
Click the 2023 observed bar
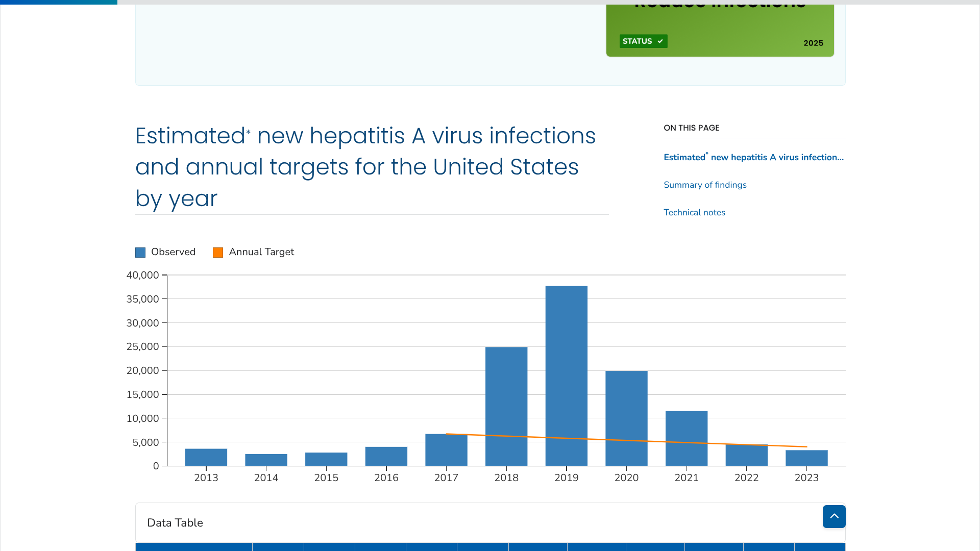tap(806, 458)
